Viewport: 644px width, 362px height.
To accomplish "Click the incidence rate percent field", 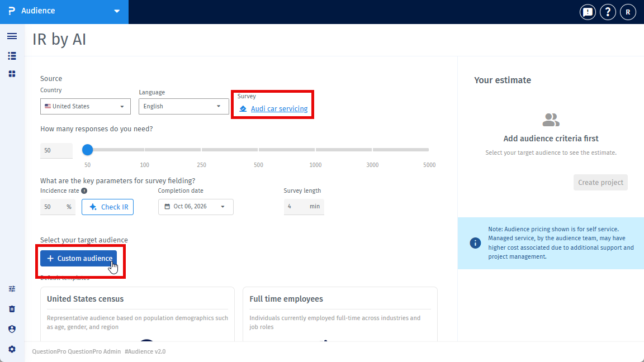I will (x=58, y=207).
